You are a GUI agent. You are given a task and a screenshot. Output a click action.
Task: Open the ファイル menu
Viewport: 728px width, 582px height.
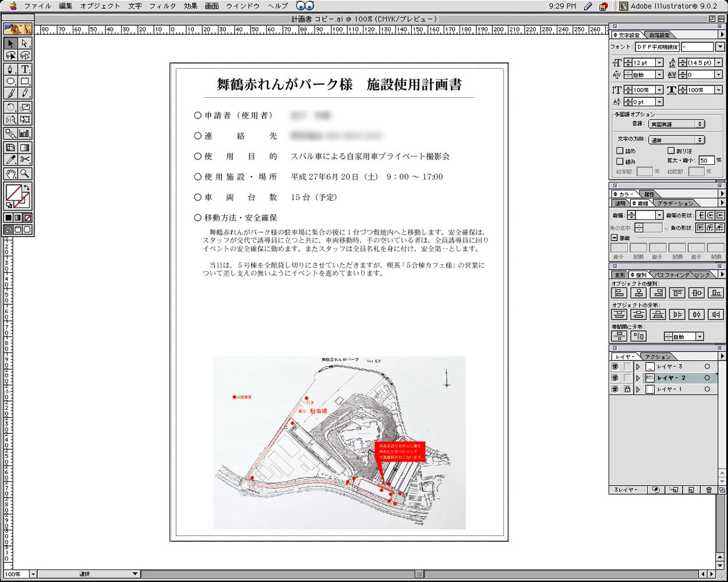(38, 6)
